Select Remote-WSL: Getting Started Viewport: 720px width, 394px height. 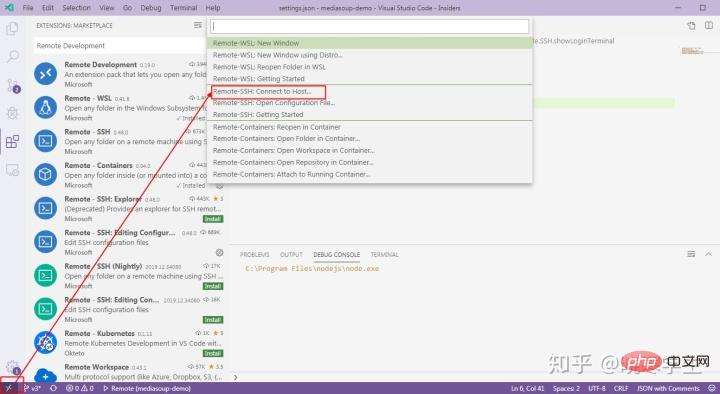point(370,79)
